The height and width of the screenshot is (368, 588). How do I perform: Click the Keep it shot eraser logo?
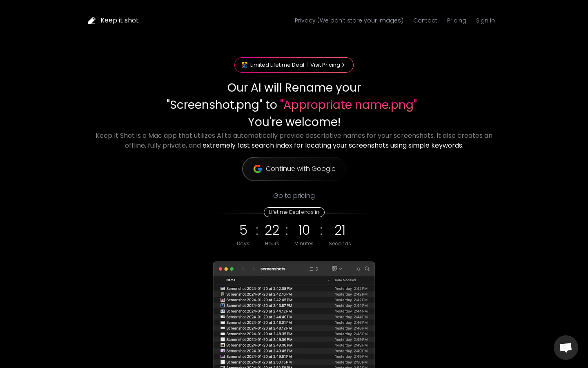coord(92,20)
